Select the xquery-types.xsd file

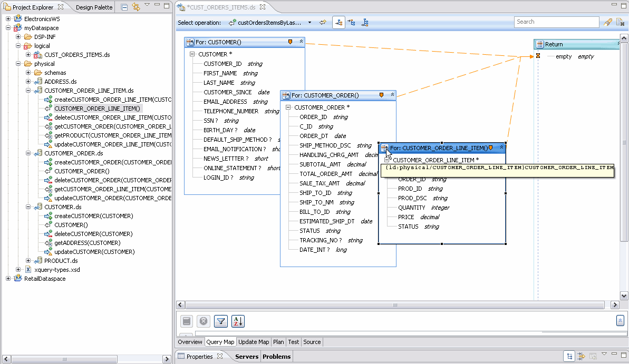click(x=57, y=269)
